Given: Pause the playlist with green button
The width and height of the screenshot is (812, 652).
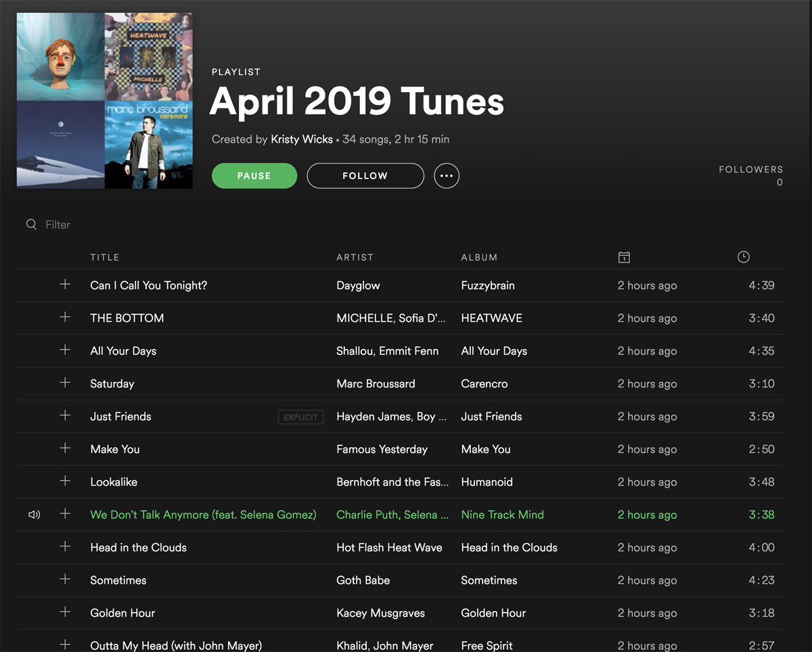Looking at the screenshot, I should 254,176.
